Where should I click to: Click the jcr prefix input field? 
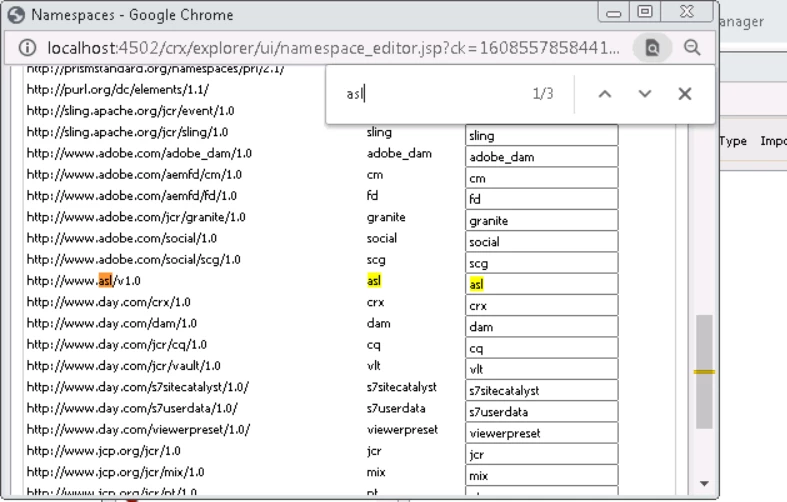click(x=542, y=454)
